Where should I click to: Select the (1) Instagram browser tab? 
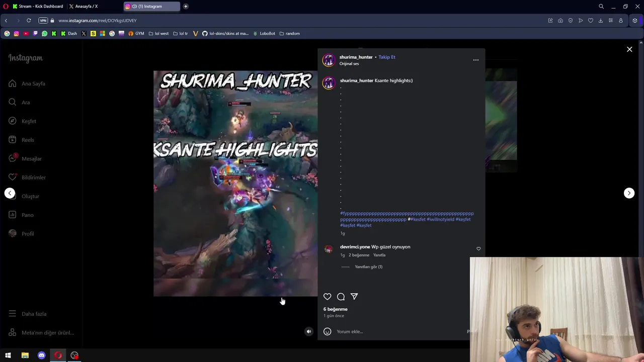(152, 7)
